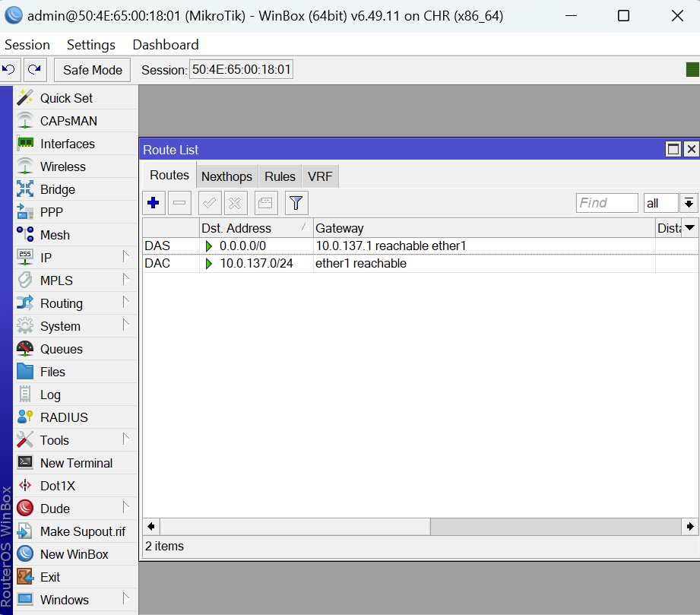Click the DAS flags cell
The width and height of the screenshot is (700, 615).
(171, 246)
